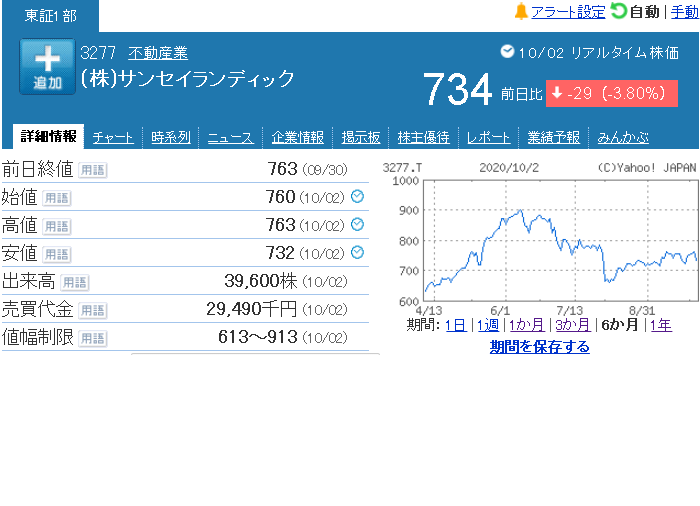Click the 追加 plus button
The width and height of the screenshot is (700, 506).
point(47,67)
